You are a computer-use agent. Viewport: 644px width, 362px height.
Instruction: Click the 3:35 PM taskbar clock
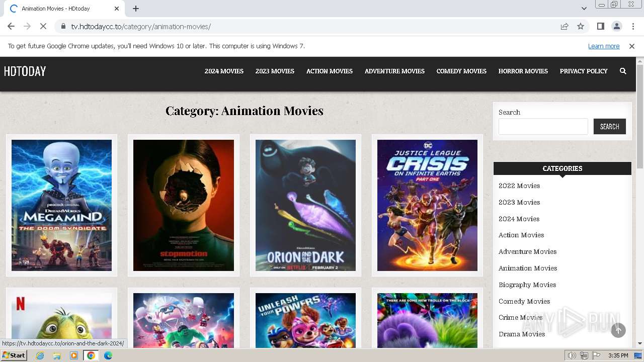coord(618,355)
